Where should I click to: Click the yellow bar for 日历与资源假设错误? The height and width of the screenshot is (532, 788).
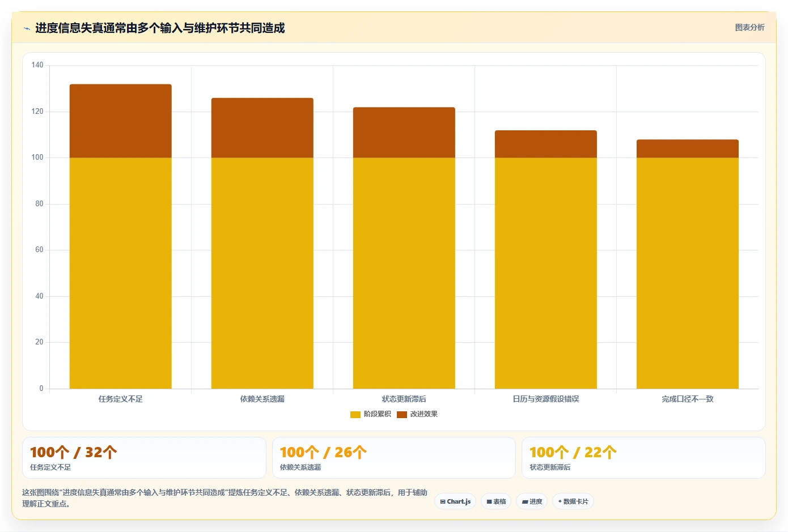click(546, 273)
